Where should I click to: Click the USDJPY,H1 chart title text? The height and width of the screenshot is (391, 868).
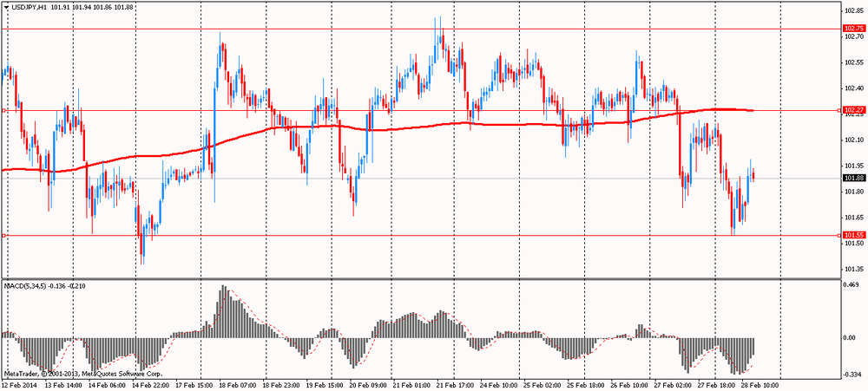pyautogui.click(x=30, y=7)
